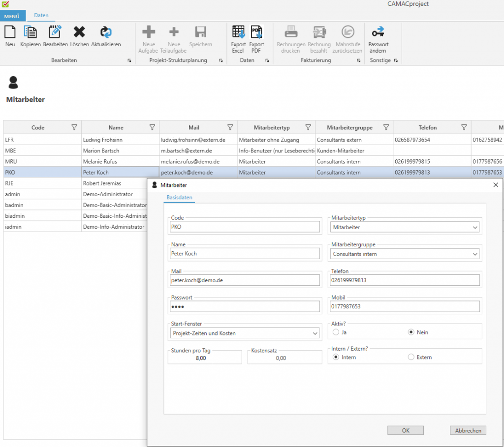The image size is (504, 447).
Task: Export table to Excel
Action: pyautogui.click(x=238, y=39)
